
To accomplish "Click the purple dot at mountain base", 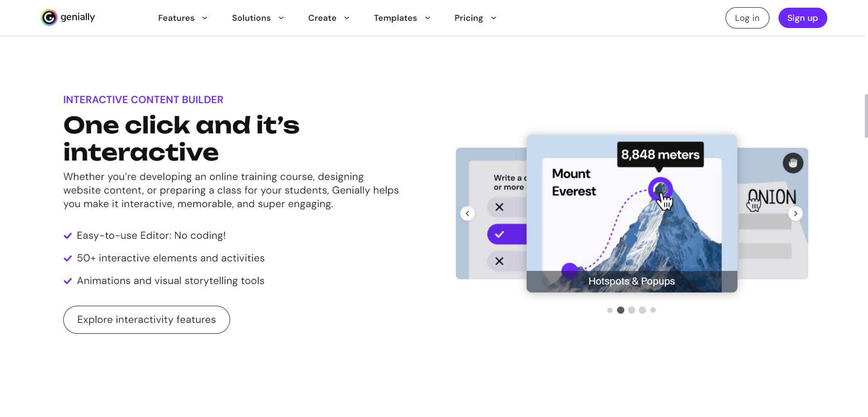I will point(570,271).
